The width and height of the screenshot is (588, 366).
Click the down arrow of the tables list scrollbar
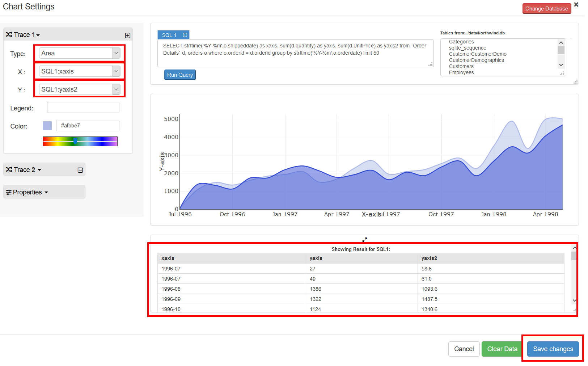click(x=561, y=65)
